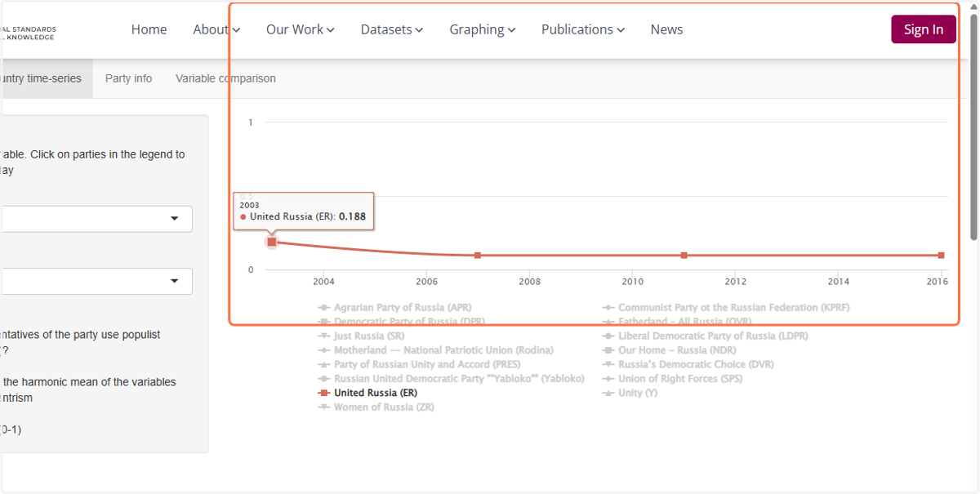Image resolution: width=980 pixels, height=494 pixels.
Task: Toggle Just Russia (SR) in legend
Action: (361, 336)
